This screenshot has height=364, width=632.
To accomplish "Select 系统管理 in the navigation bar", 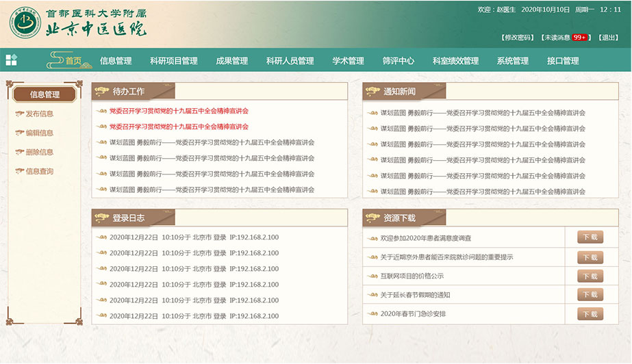I will tap(512, 61).
